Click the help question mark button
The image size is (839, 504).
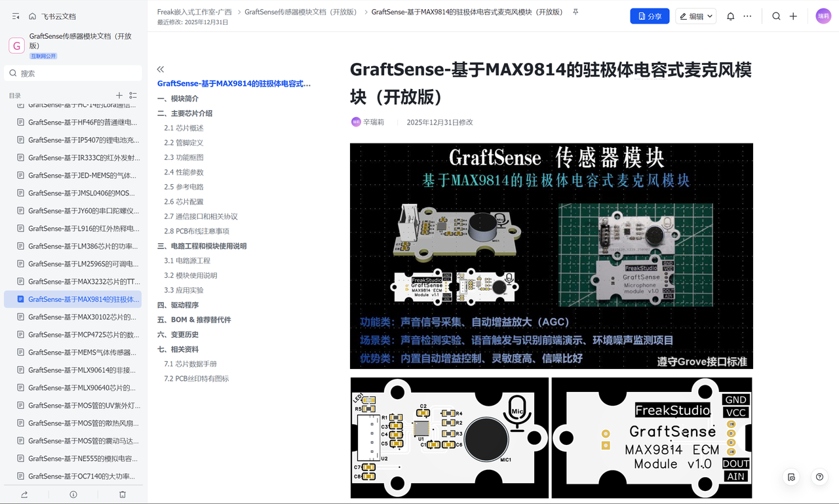click(819, 477)
